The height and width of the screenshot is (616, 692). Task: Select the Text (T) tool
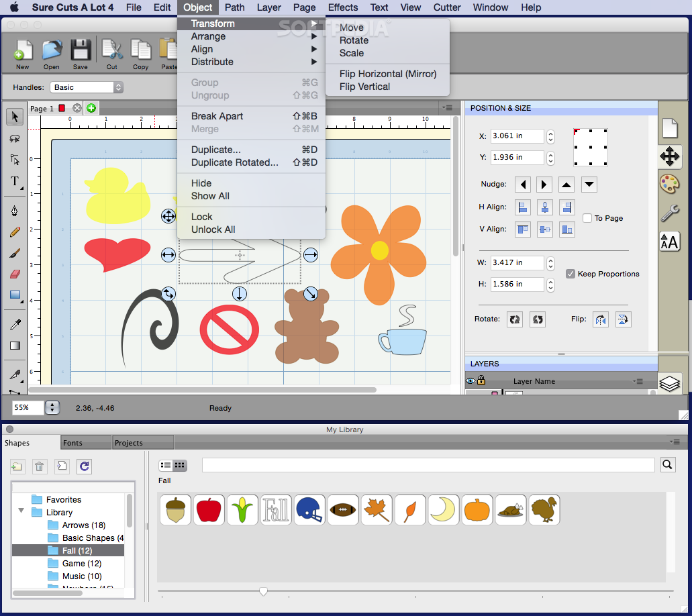(x=15, y=181)
